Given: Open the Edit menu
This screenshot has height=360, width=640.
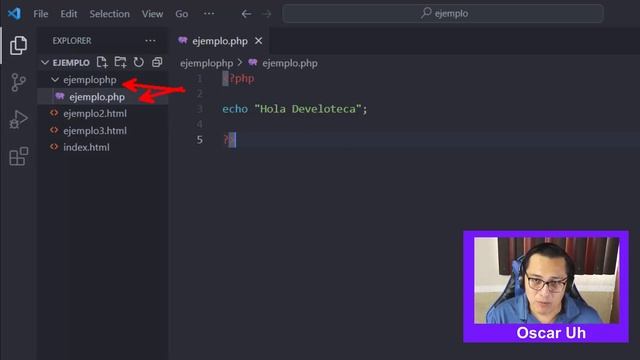Looking at the screenshot, I should pos(69,14).
